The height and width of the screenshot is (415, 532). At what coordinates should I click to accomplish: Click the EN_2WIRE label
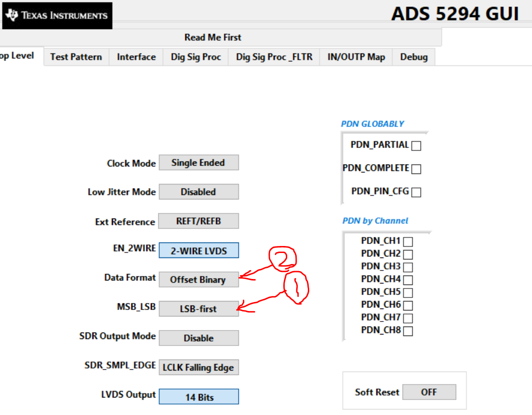(x=134, y=248)
